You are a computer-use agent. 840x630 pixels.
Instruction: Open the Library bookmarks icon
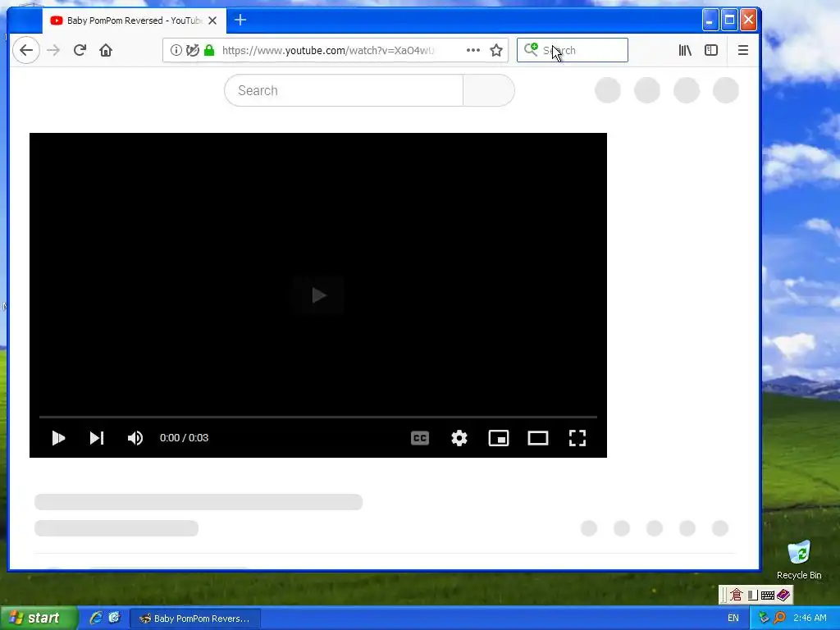click(685, 50)
